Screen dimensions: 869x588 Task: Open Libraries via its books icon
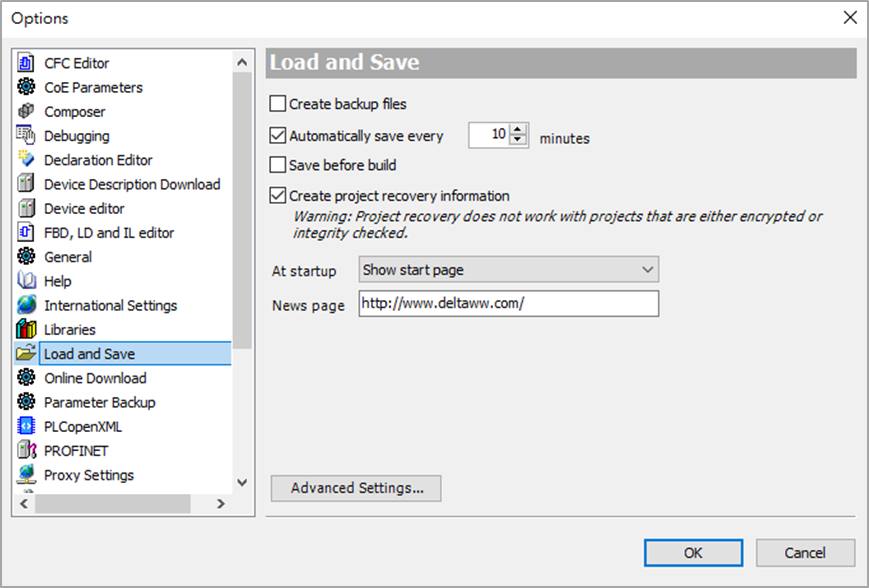[25, 329]
